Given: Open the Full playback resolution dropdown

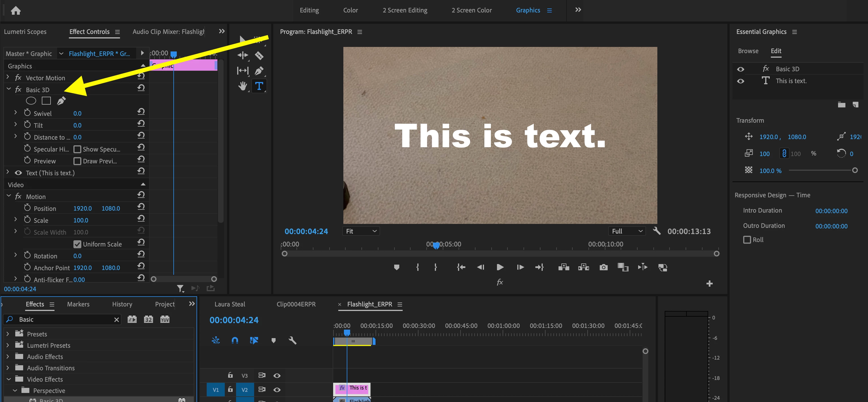Looking at the screenshot, I should click(x=627, y=231).
